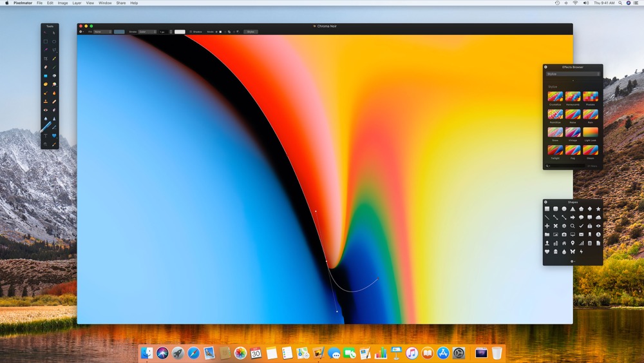Enable the Shadow checkbox
Viewport: 644px width, 363px height.
pyautogui.click(x=191, y=32)
